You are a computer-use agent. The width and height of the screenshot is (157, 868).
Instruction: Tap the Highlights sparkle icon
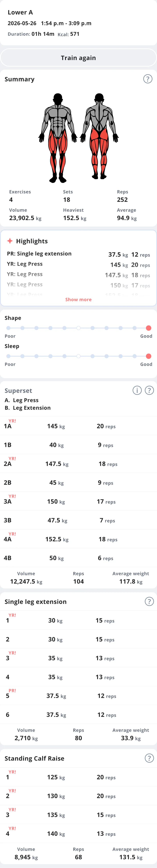pos(10,241)
